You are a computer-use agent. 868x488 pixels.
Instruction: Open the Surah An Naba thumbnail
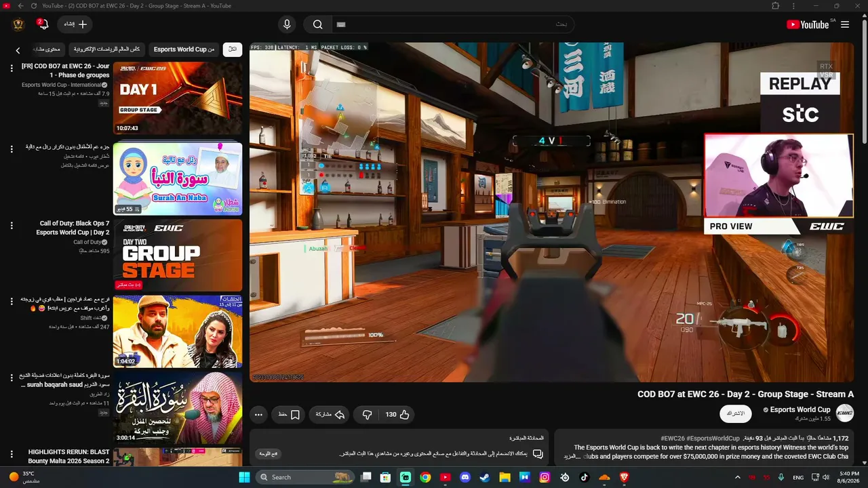click(178, 178)
